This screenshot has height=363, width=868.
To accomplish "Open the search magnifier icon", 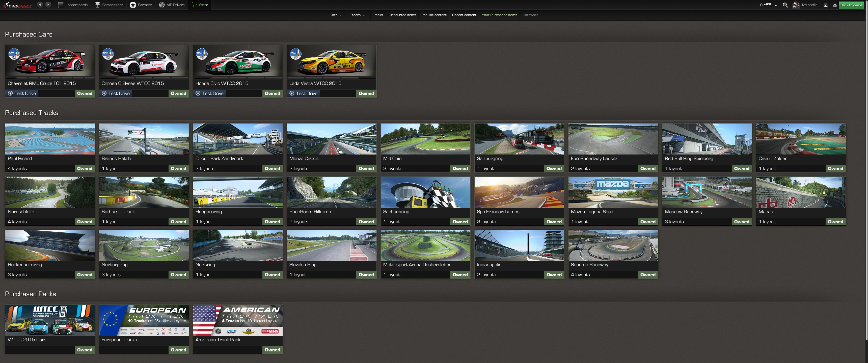I will (785, 5).
